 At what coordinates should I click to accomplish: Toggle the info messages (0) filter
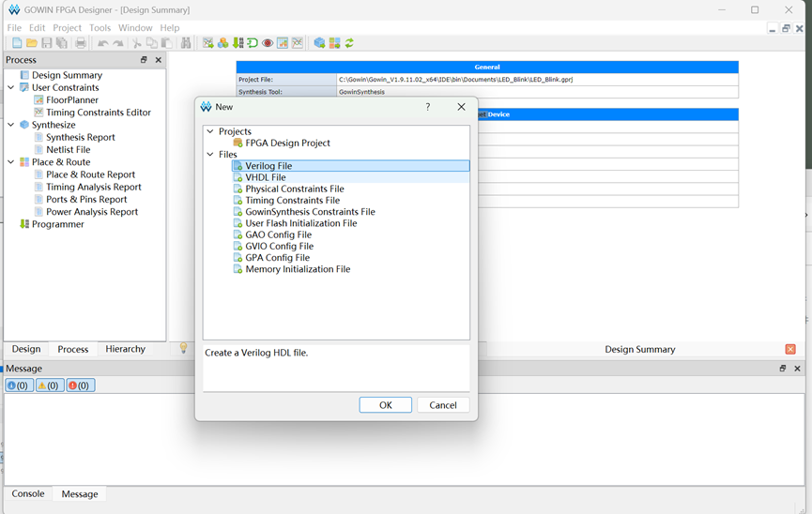tap(19, 385)
